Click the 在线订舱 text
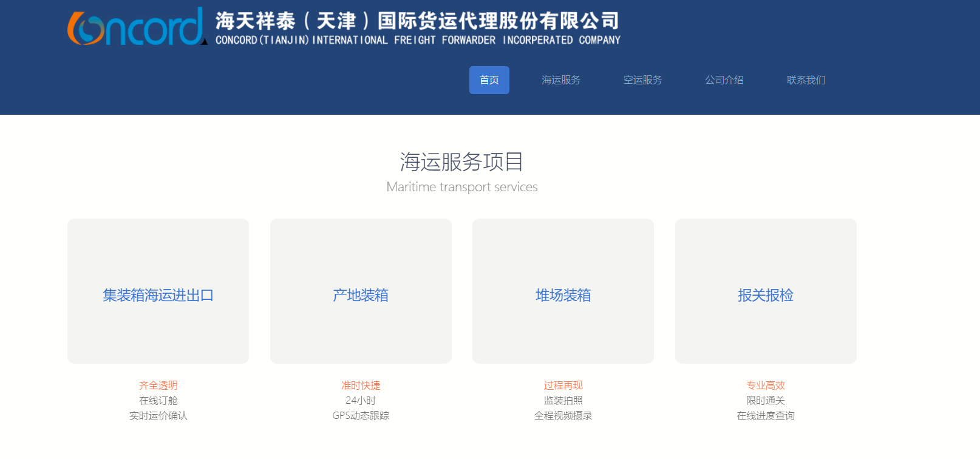Screen dimensions: 980x459 (x=158, y=401)
